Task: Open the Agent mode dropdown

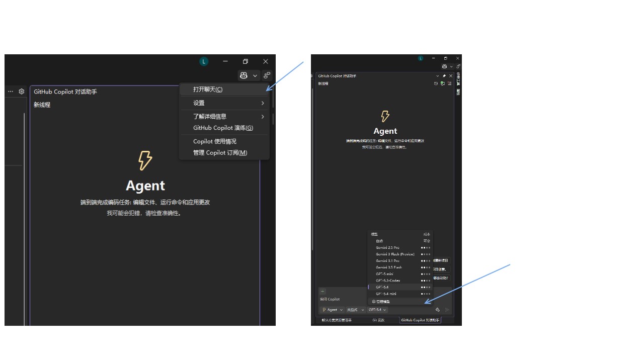Action: 332,310
